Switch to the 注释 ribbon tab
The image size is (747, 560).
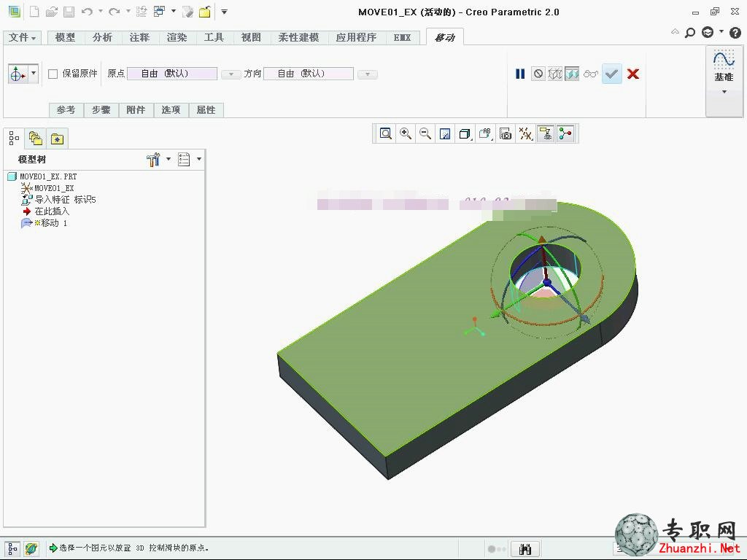[x=139, y=37]
